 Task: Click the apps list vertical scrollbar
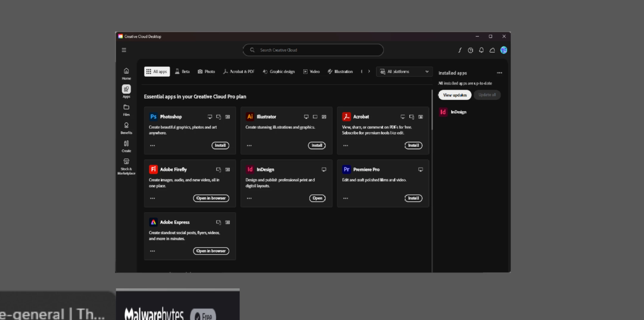[x=432, y=110]
